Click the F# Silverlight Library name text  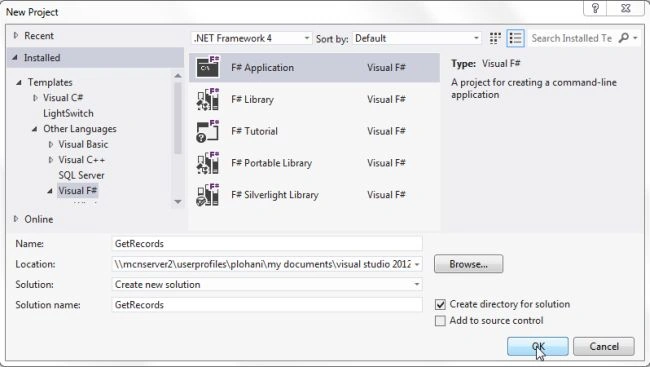click(275, 195)
